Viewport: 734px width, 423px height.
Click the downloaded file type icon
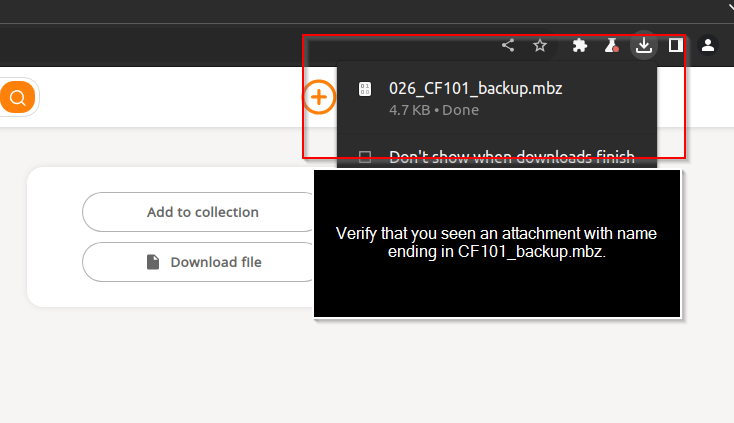pos(365,89)
